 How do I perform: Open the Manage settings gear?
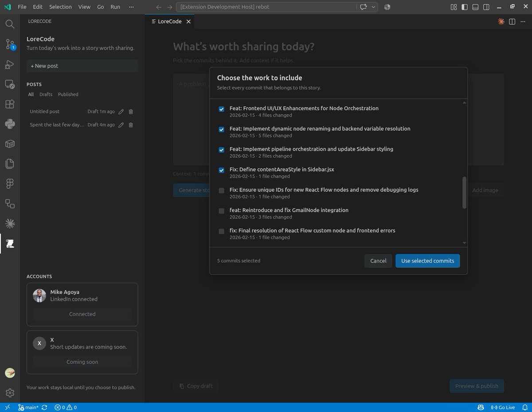(x=10, y=393)
